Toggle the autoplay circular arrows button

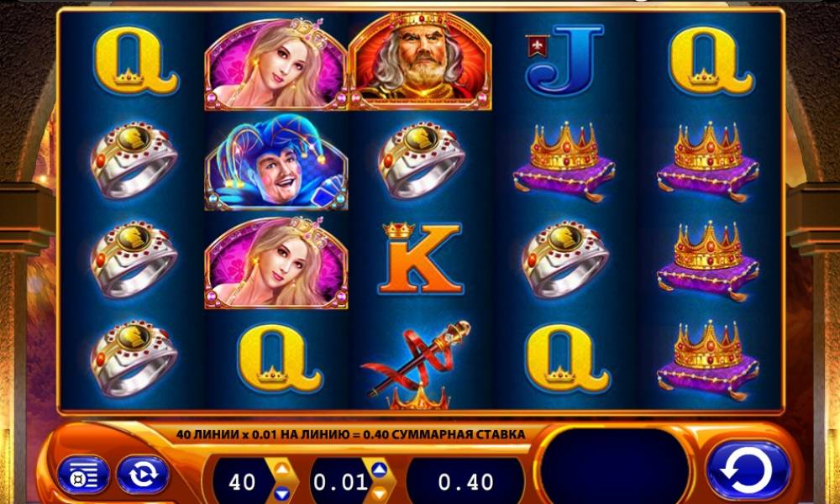[143, 474]
